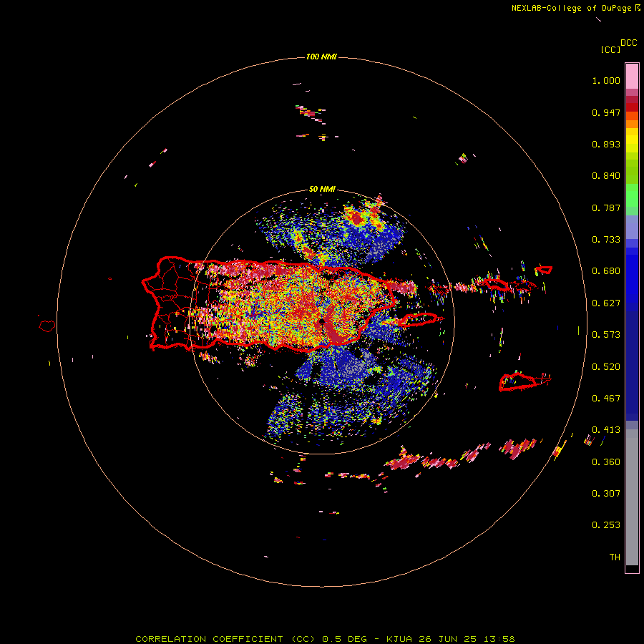The height and width of the screenshot is (644, 644).
Task: Click the 0.520 scale value
Action: tap(606, 367)
